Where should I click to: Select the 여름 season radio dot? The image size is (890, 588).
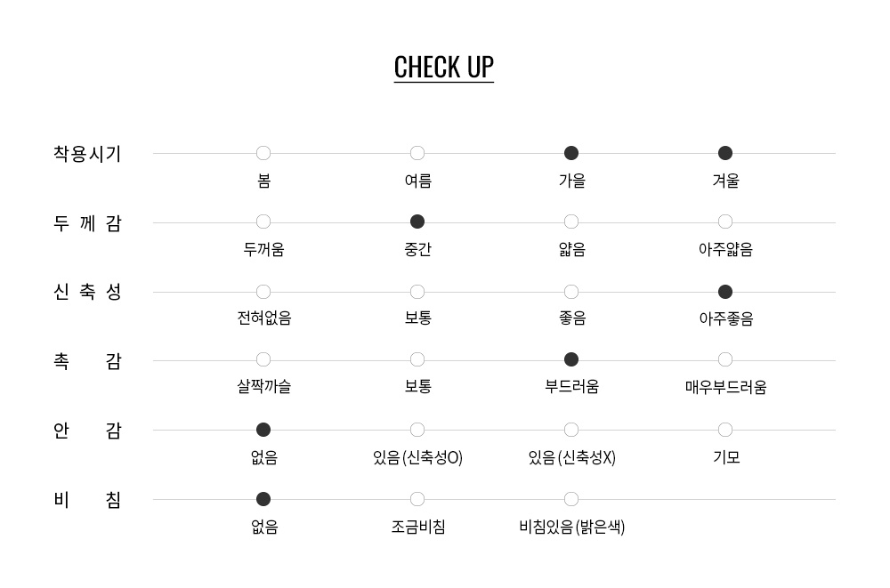click(417, 153)
